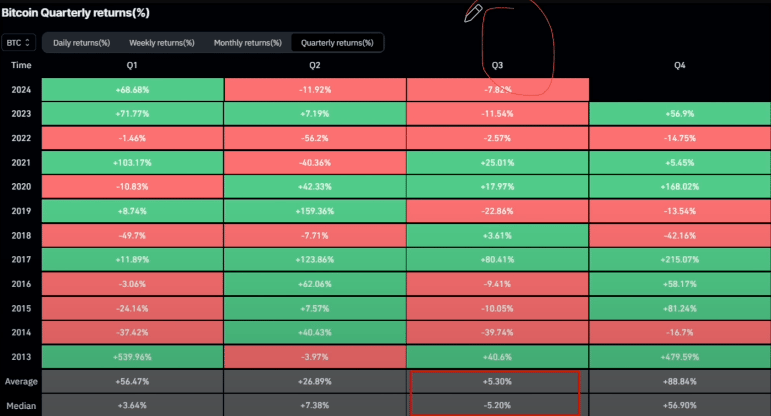The height and width of the screenshot is (416, 771).
Task: Click the Time column header
Action: (21, 65)
